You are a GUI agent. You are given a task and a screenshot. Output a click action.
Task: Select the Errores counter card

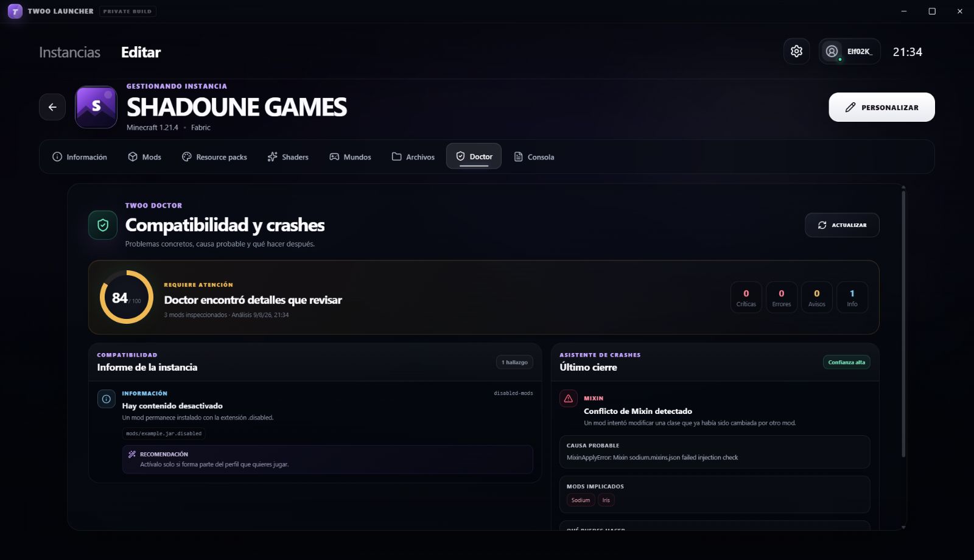(782, 298)
